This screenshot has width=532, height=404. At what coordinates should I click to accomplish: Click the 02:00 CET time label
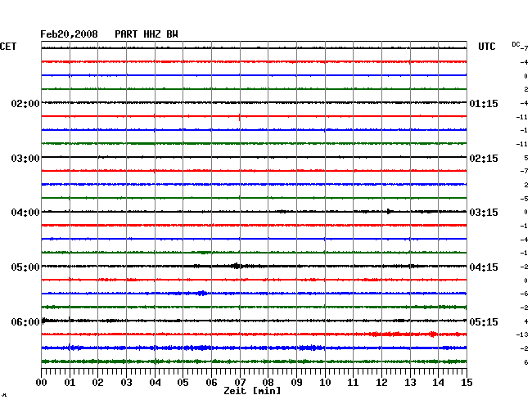[25, 104]
